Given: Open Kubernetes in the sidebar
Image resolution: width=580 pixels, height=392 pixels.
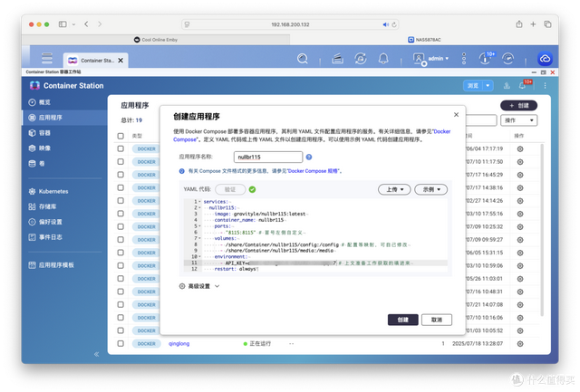Looking at the screenshot, I should [x=48, y=191].
